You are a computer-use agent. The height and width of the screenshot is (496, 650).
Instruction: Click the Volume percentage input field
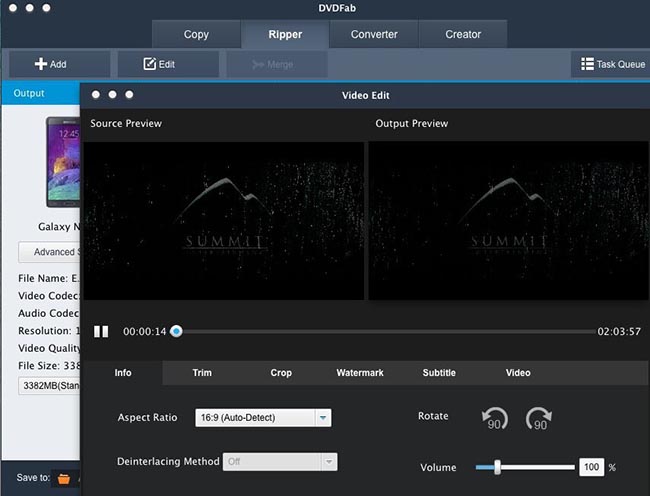click(592, 467)
